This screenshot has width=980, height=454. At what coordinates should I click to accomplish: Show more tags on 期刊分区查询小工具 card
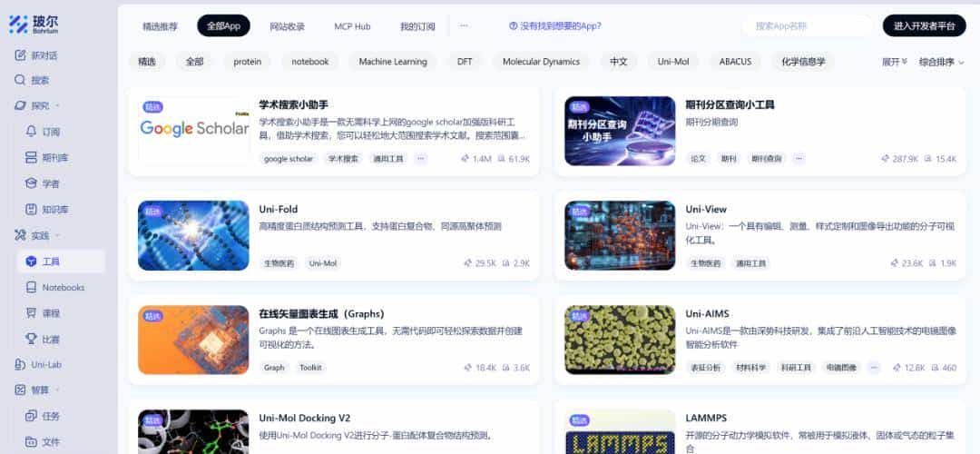pos(799,159)
